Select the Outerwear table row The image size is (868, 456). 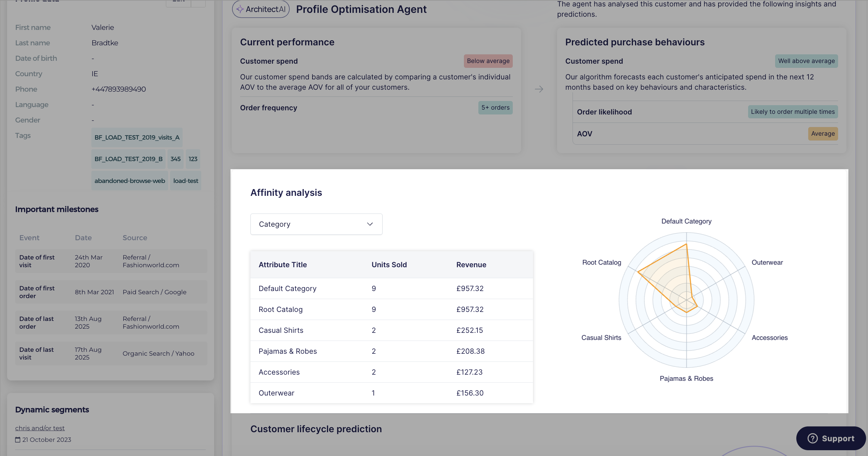(x=391, y=393)
